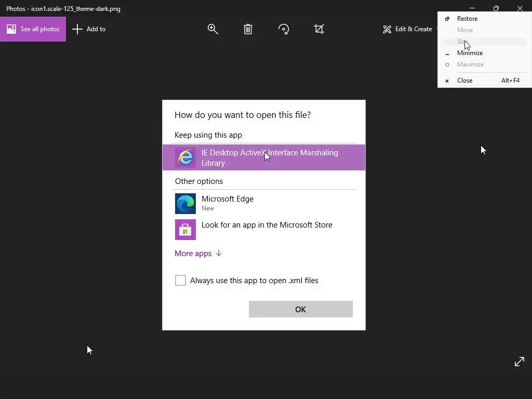The height and width of the screenshot is (399, 532).
Task: Click the fullscreen expand arrows icon
Action: click(x=520, y=362)
